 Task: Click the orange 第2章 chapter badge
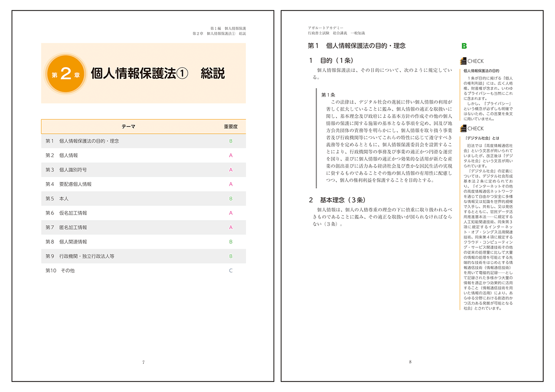click(66, 74)
